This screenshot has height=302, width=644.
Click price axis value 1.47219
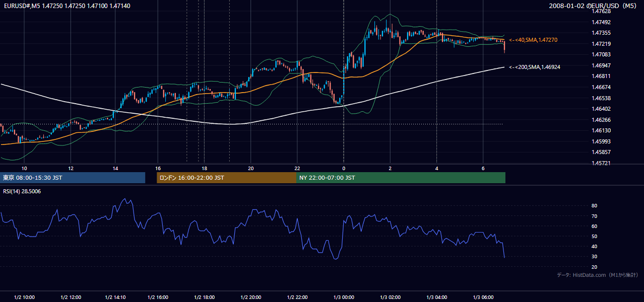pyautogui.click(x=601, y=44)
